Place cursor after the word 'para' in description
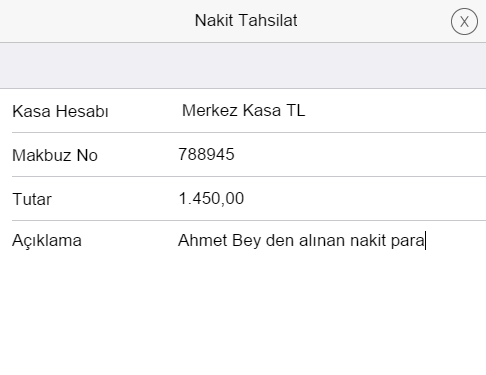Image resolution: width=486 pixels, height=375 pixels. coord(425,240)
